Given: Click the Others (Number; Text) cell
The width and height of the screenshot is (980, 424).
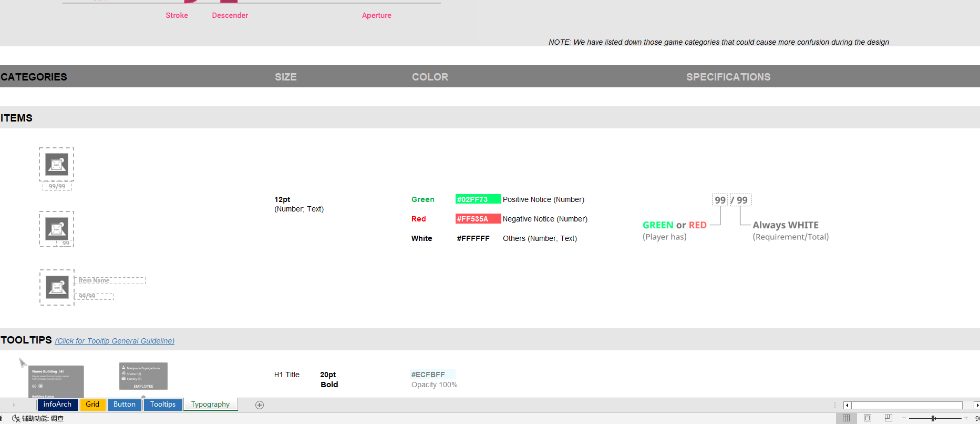Looking at the screenshot, I should point(540,238).
